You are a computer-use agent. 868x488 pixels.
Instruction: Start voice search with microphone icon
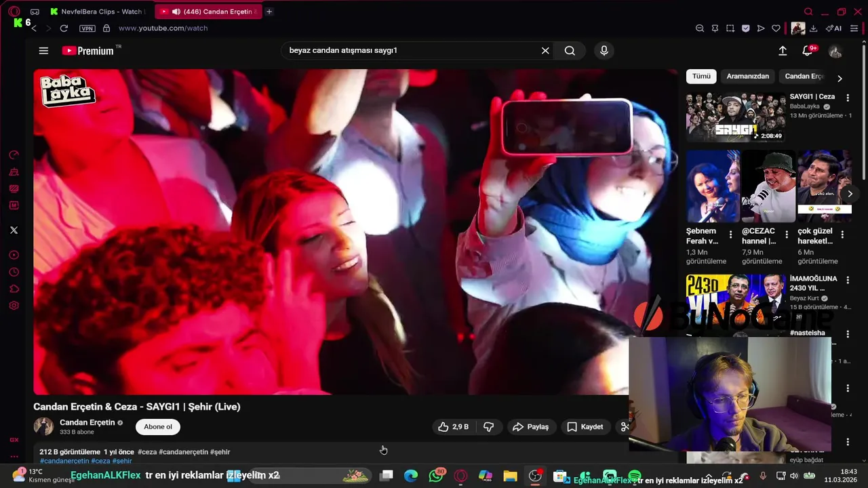tap(604, 51)
